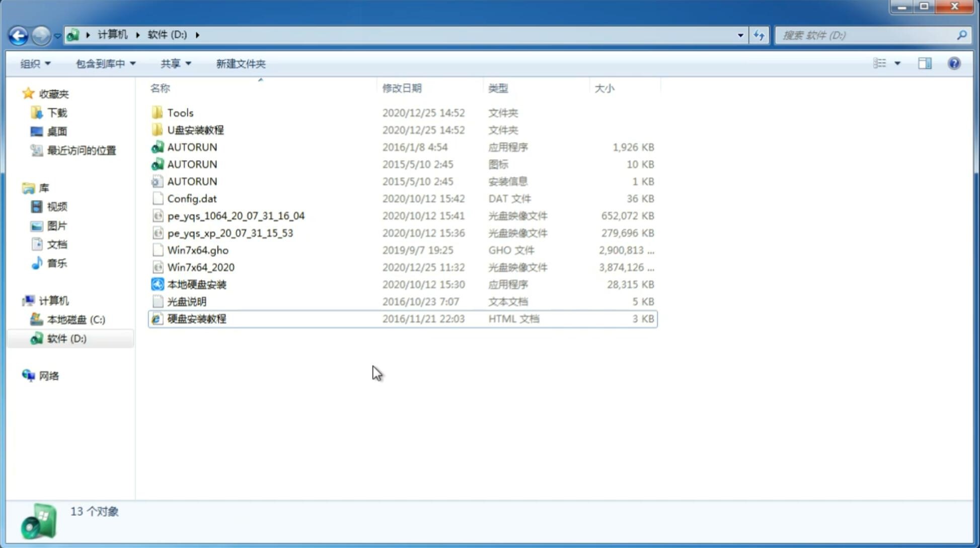Open the Tools folder
The width and height of the screenshot is (980, 548).
(x=180, y=112)
